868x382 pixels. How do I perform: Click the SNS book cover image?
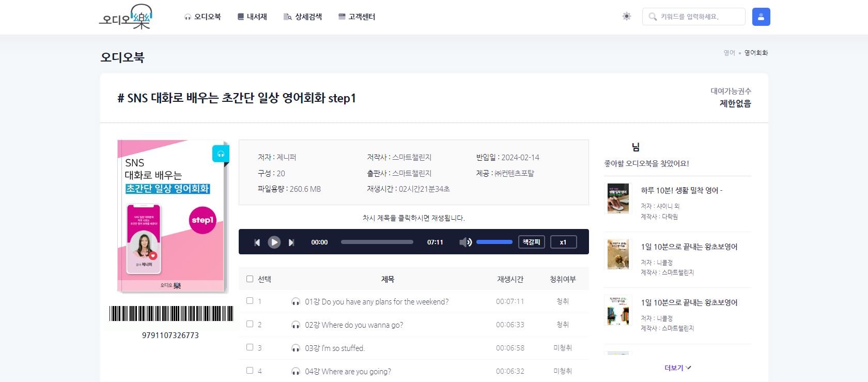click(x=173, y=216)
